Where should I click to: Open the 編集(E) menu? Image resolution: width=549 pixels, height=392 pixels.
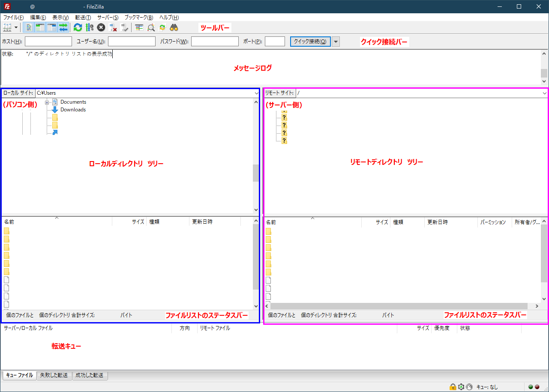click(38, 18)
